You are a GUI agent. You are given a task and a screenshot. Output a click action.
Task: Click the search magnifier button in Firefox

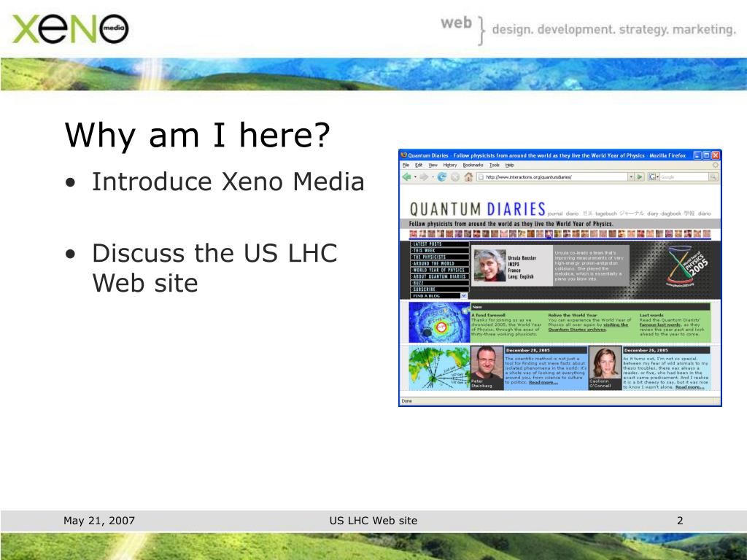713,176
